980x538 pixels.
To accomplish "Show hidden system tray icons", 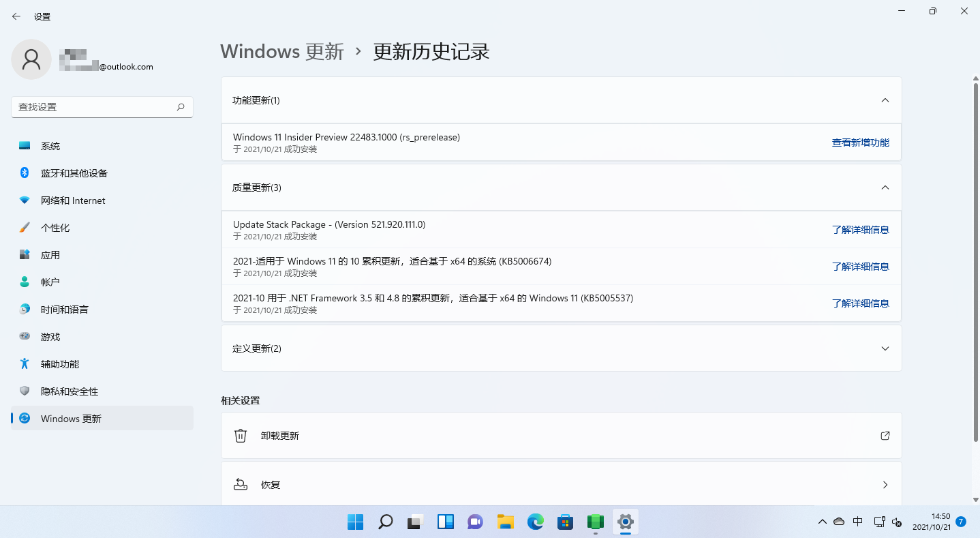I will tap(822, 522).
